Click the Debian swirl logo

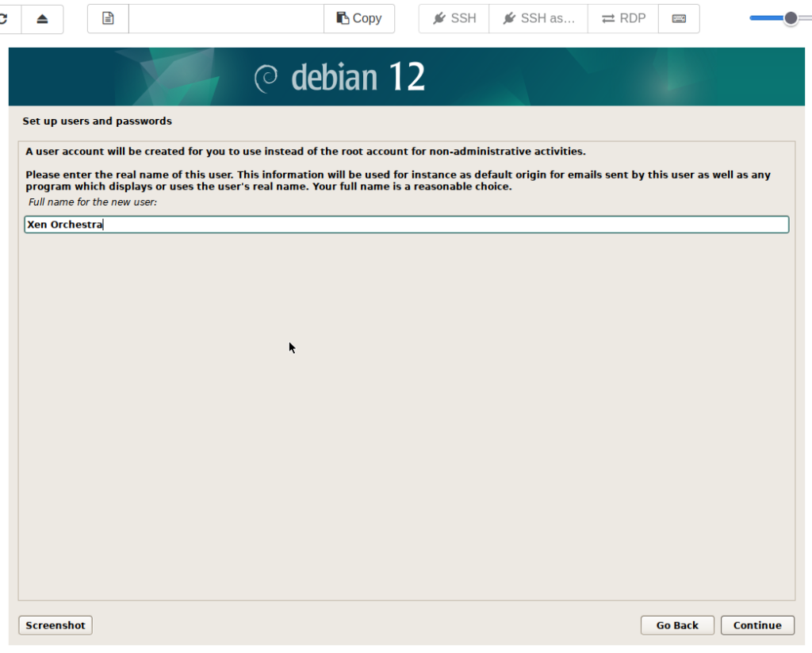click(x=266, y=78)
